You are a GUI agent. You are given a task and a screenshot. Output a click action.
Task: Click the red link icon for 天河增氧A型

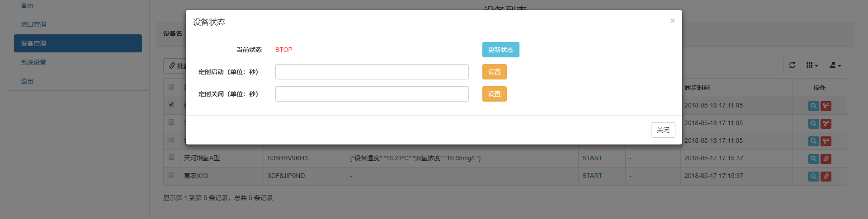(x=826, y=158)
